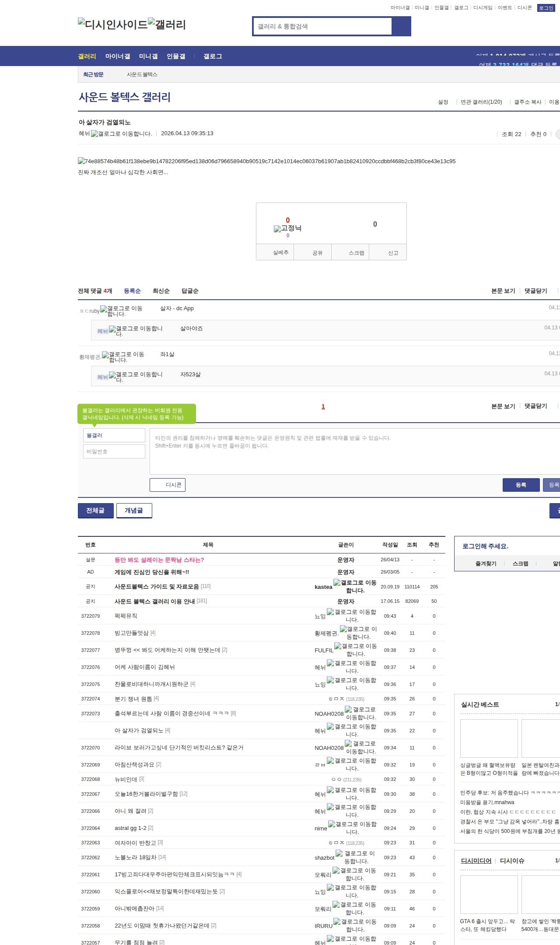Open the 디시인사이드 logo in the header
Image resolution: width=560 pixels, height=945 pixels.
click(112, 24)
